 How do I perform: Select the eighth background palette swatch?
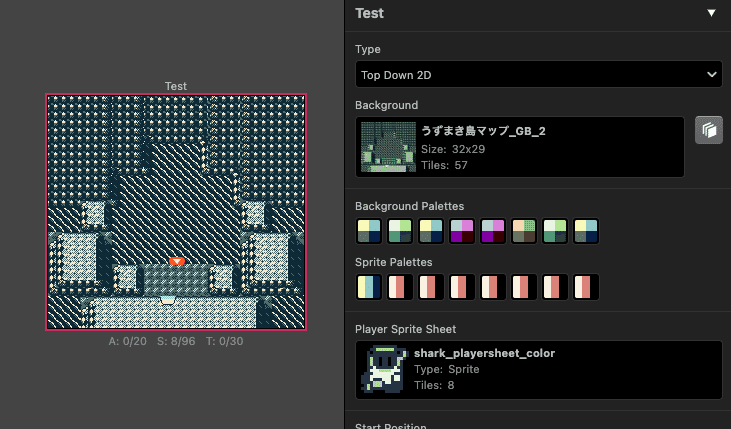[586, 231]
